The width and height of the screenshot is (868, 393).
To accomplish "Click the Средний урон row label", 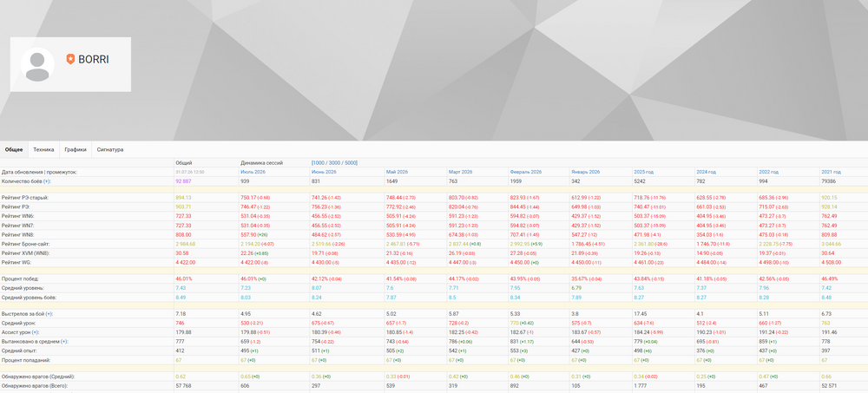I will pyautogui.click(x=19, y=323).
